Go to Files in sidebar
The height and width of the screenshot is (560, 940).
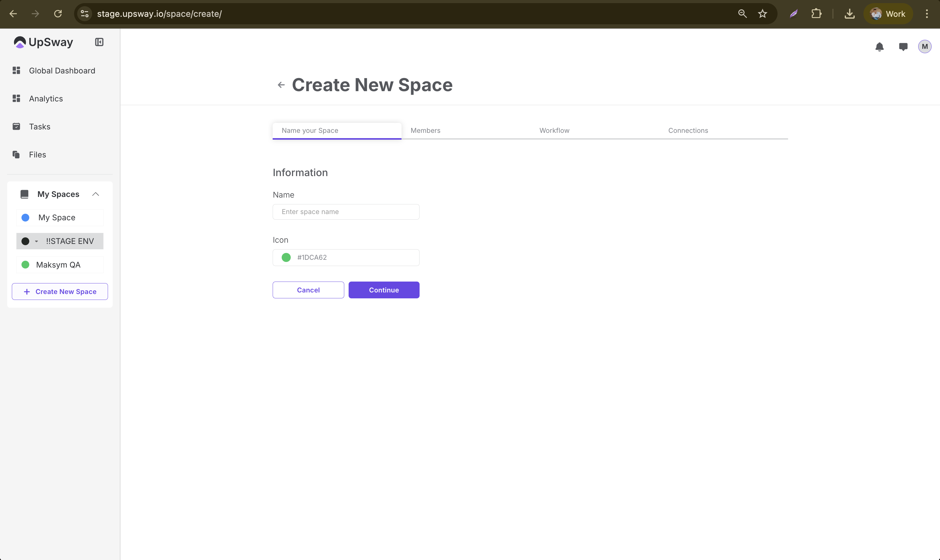pos(37,155)
